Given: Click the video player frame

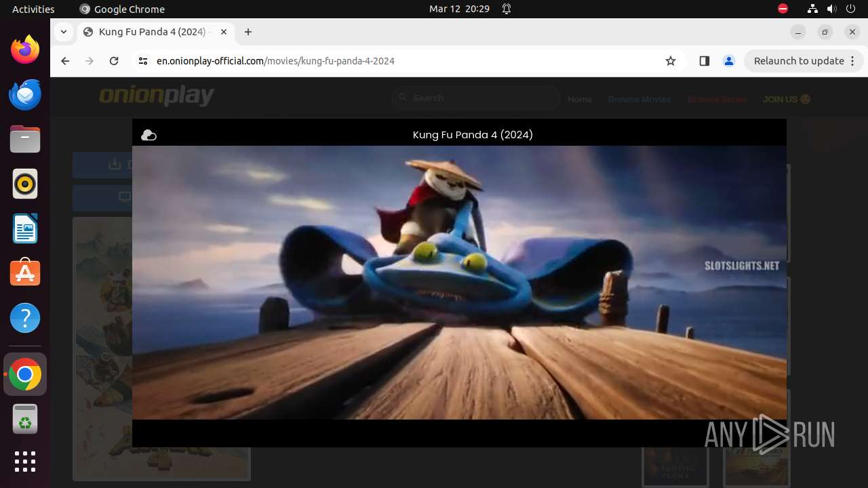Looking at the screenshot, I should coord(459,283).
